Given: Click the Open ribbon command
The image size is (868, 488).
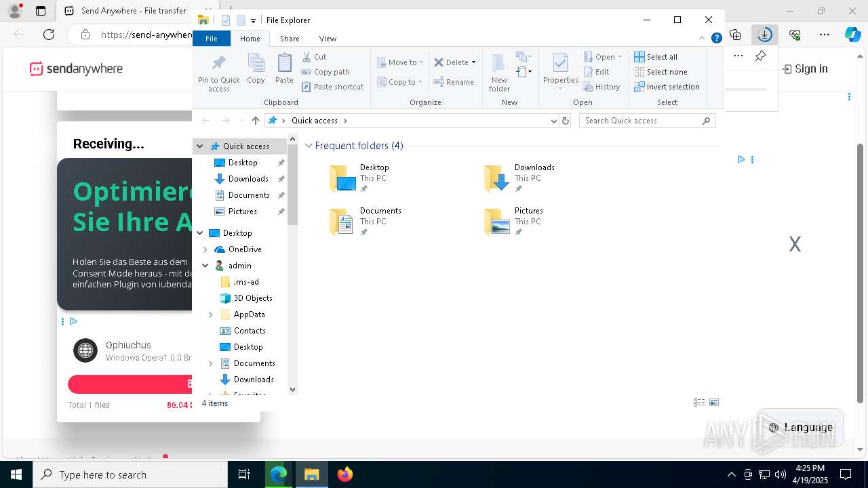Looking at the screenshot, I should (x=602, y=57).
